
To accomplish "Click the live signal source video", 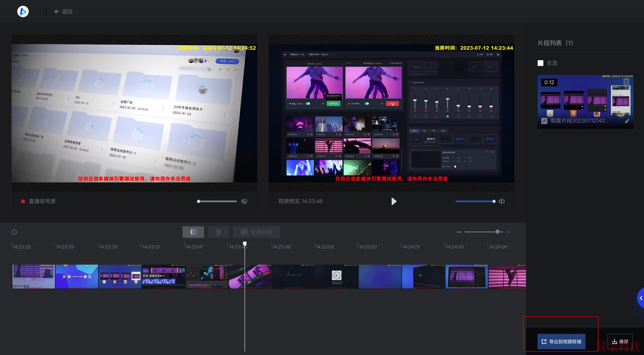I will [134, 113].
